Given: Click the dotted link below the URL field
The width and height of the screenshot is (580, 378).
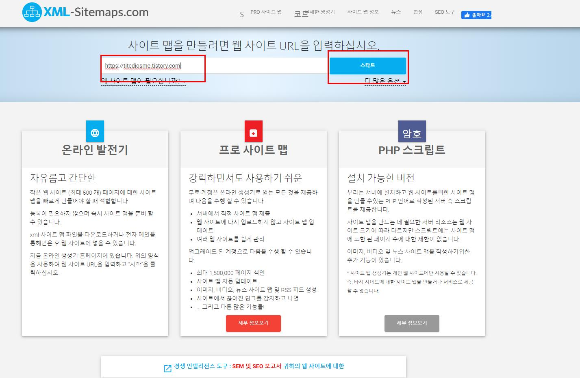Looking at the screenshot, I should [143, 81].
